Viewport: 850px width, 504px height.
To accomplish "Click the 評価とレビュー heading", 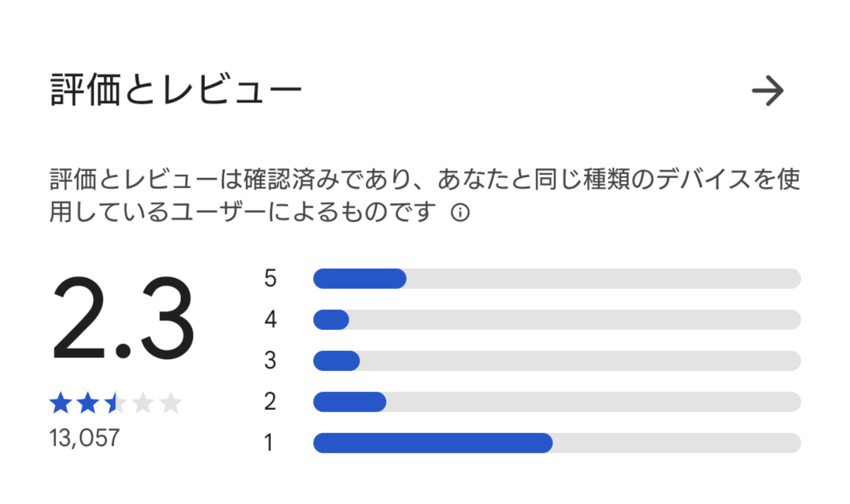I will tap(176, 90).
